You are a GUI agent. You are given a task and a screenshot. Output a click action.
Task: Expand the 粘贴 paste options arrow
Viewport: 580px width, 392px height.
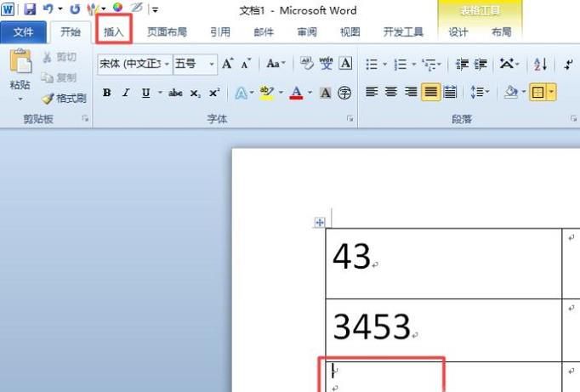(20, 99)
